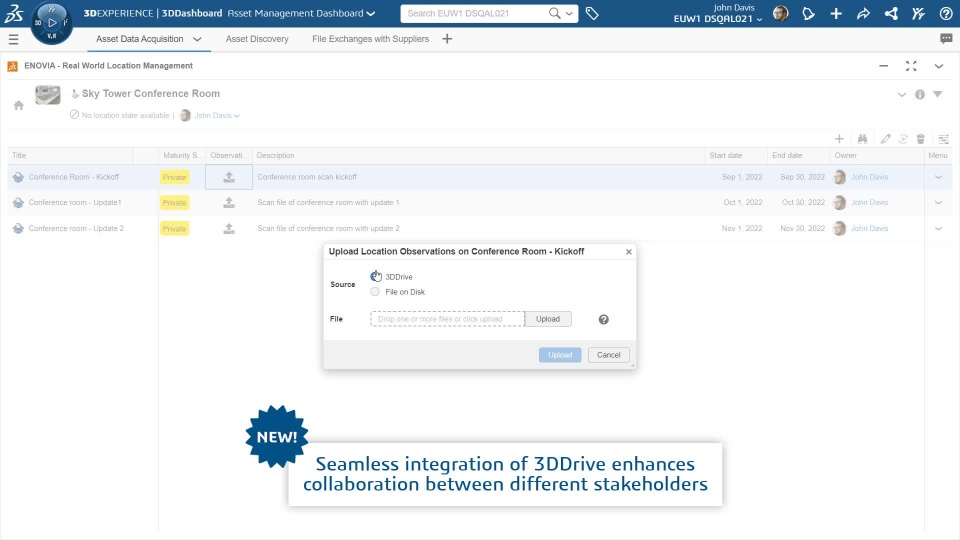
Task: Open the tag icon beside search
Action: pyautogui.click(x=592, y=13)
